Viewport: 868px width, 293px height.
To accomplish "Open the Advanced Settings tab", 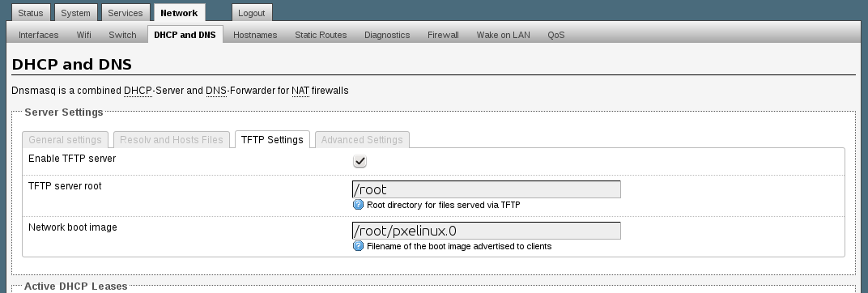I will coord(362,139).
